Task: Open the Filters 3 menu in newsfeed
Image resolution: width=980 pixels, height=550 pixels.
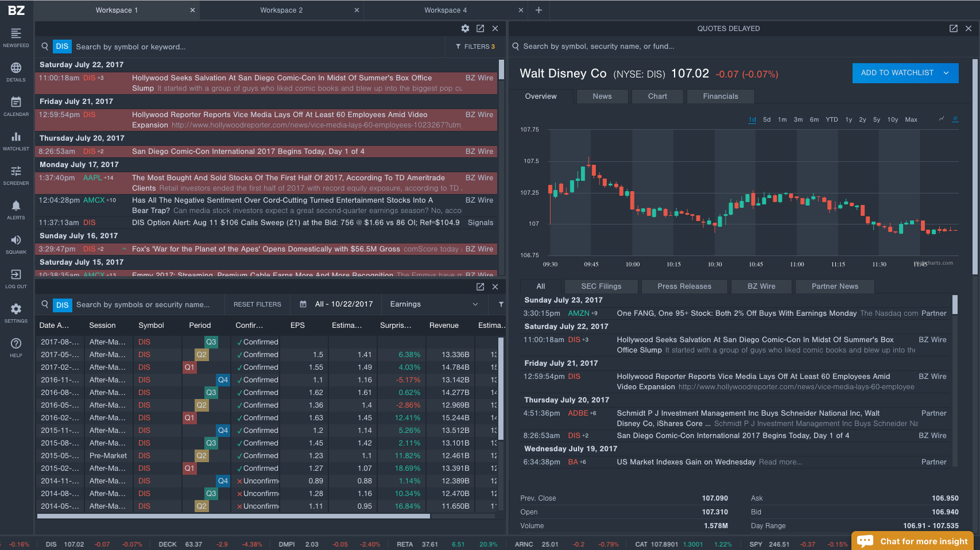Action: tap(475, 47)
